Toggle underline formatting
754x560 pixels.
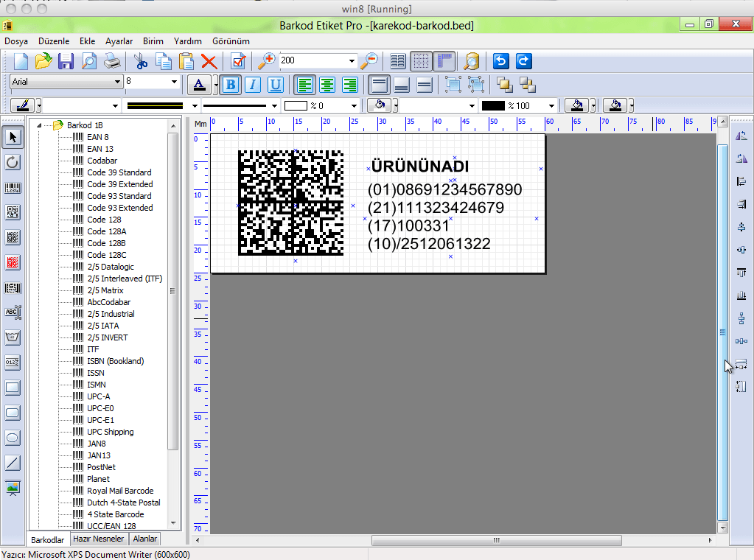(275, 85)
